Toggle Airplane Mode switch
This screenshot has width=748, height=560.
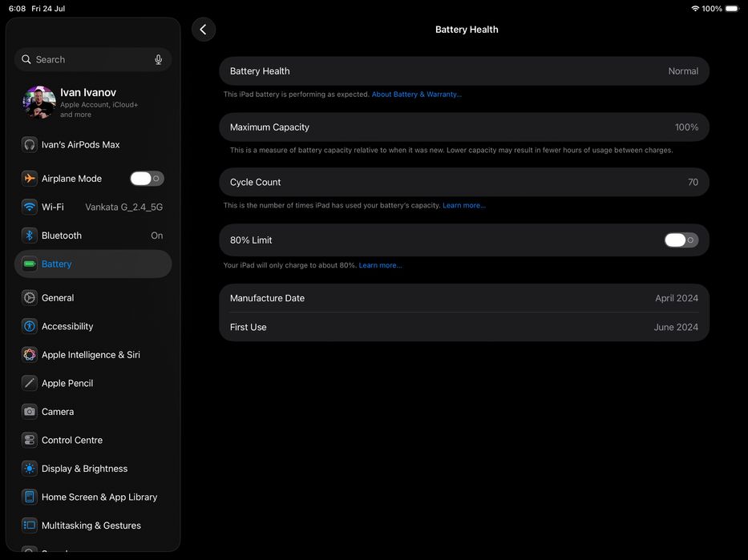click(x=147, y=179)
